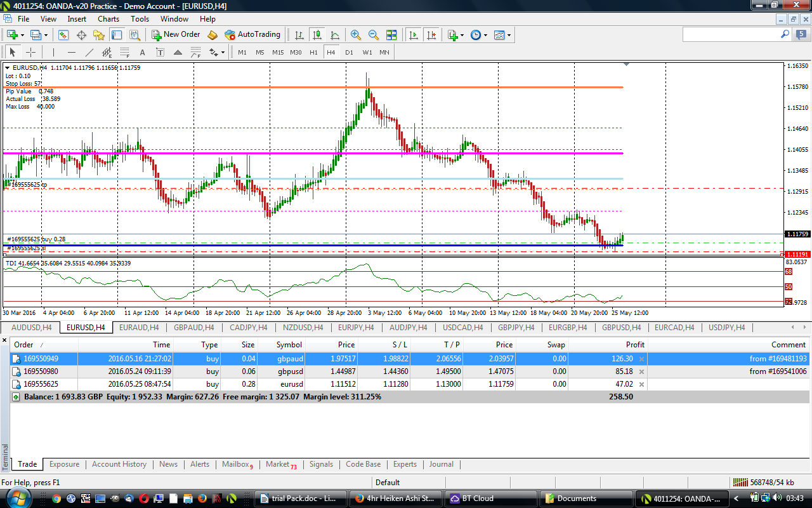
Task: Expand the New Chart dropdown arrow
Action: 22,35
